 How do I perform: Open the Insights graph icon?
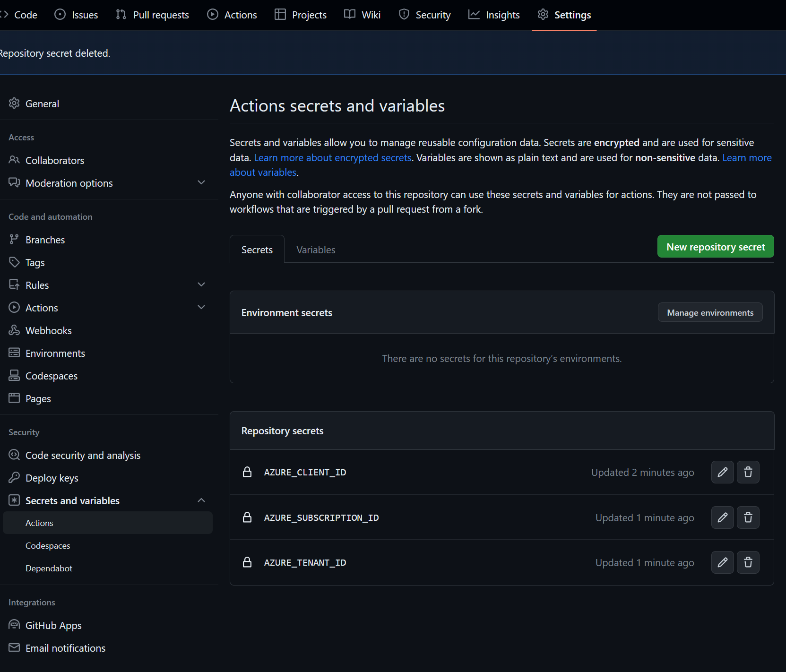click(x=474, y=15)
